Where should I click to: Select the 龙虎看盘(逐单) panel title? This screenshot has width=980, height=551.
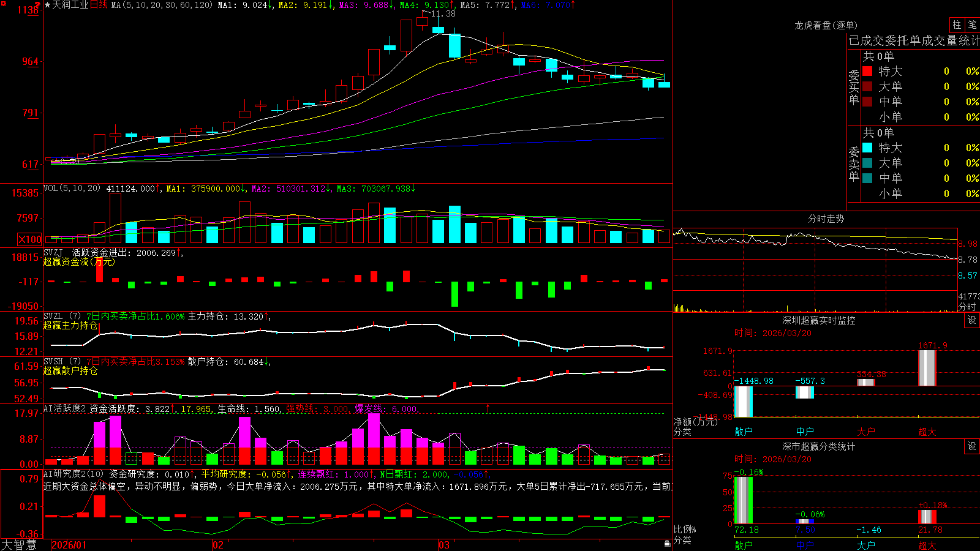click(826, 25)
